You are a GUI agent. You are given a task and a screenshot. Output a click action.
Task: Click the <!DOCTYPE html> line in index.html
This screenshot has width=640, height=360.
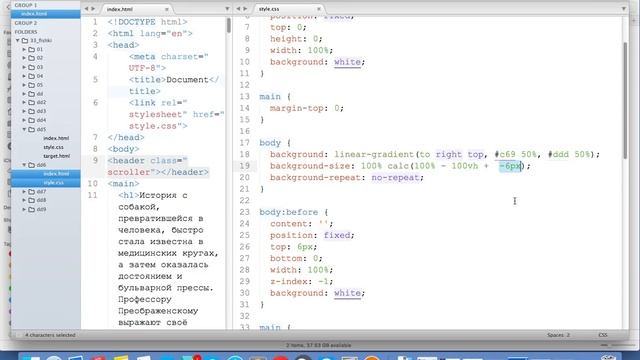[147, 22]
